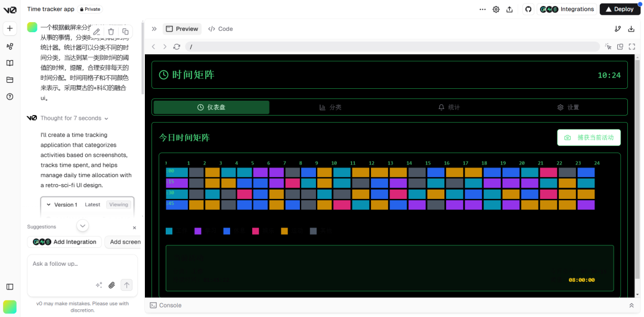Switch to the Preview tab
The image size is (644, 317).
[182, 29]
